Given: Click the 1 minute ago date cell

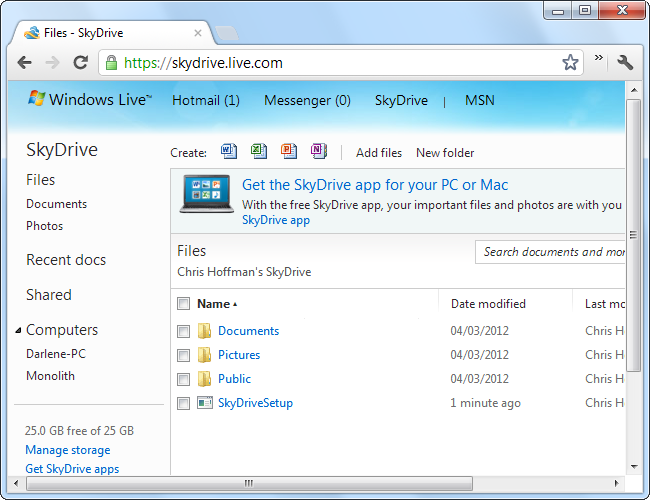Looking at the screenshot, I should tap(485, 403).
